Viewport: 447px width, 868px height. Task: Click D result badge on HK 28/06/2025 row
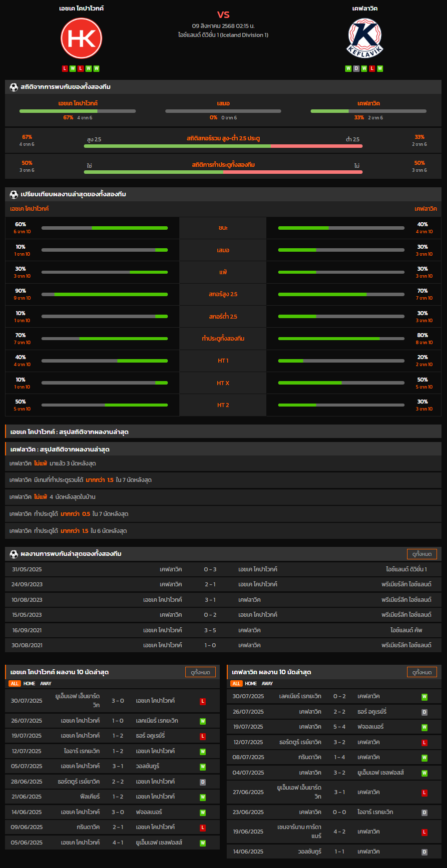coord(203,782)
